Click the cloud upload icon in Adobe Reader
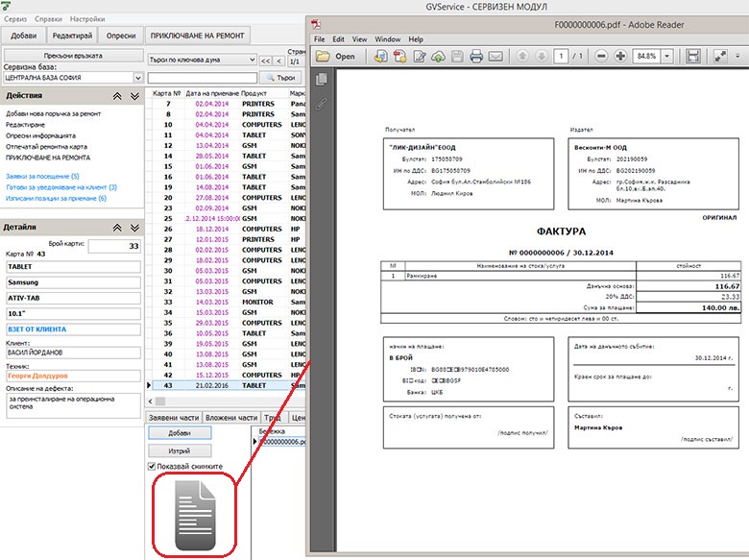The width and height of the screenshot is (749, 560). click(438, 57)
